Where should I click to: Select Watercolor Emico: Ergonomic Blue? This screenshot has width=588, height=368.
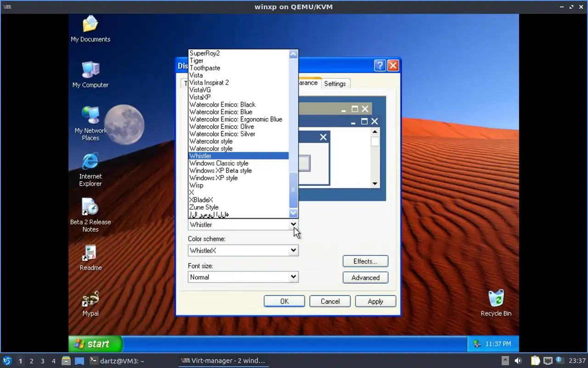tap(239, 120)
